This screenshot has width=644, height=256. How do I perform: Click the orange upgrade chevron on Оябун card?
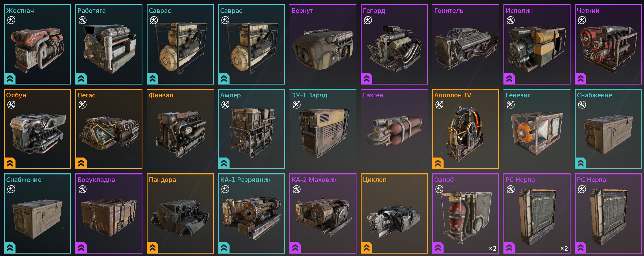point(10,163)
